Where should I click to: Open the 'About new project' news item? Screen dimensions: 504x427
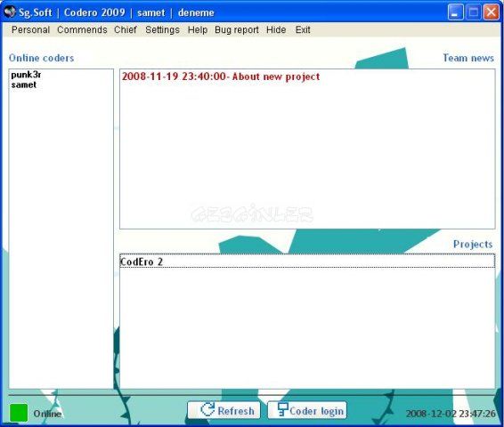221,77
